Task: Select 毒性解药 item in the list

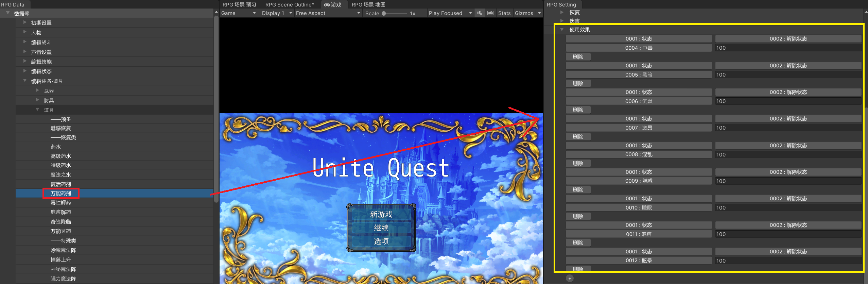Action: (x=61, y=203)
